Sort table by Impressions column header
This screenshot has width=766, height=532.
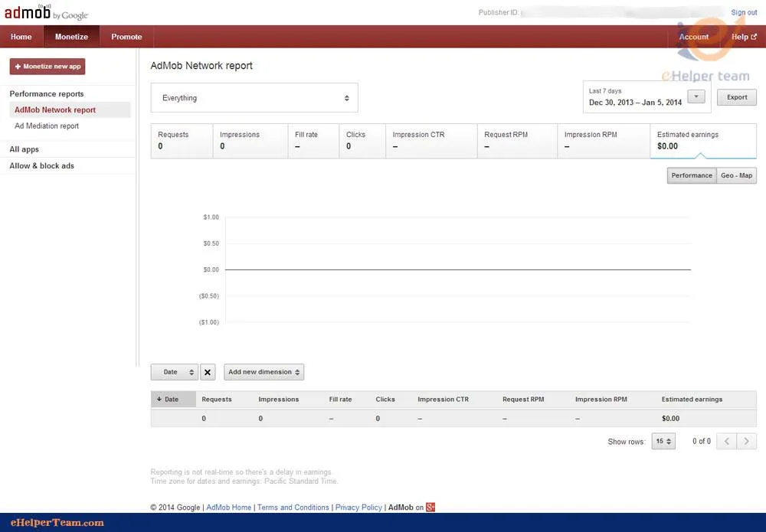click(x=279, y=400)
